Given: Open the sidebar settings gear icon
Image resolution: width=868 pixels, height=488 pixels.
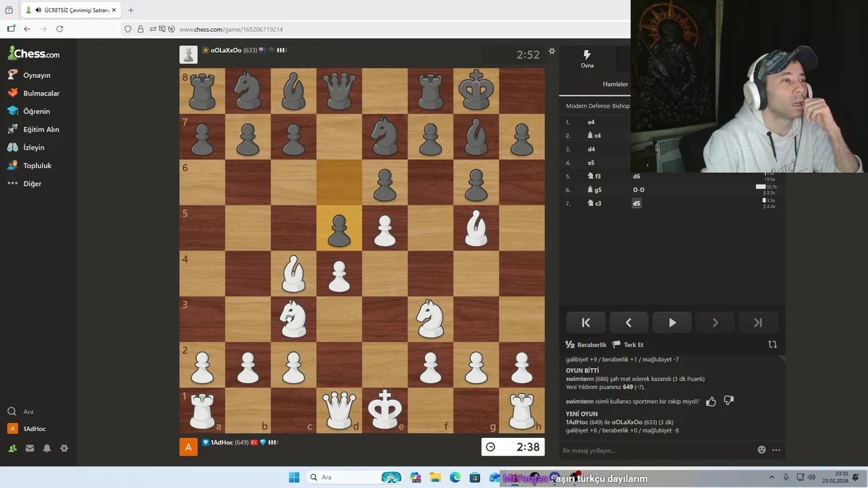Looking at the screenshot, I should (x=64, y=448).
